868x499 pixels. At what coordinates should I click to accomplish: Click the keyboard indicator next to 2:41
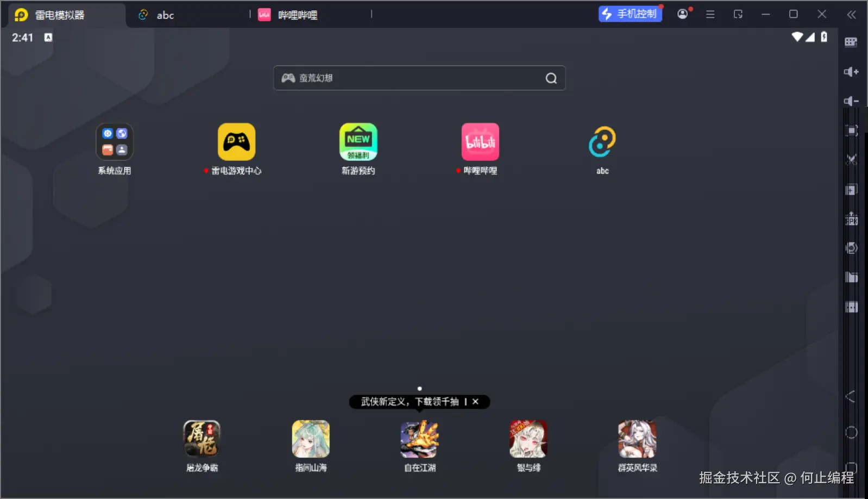(48, 38)
